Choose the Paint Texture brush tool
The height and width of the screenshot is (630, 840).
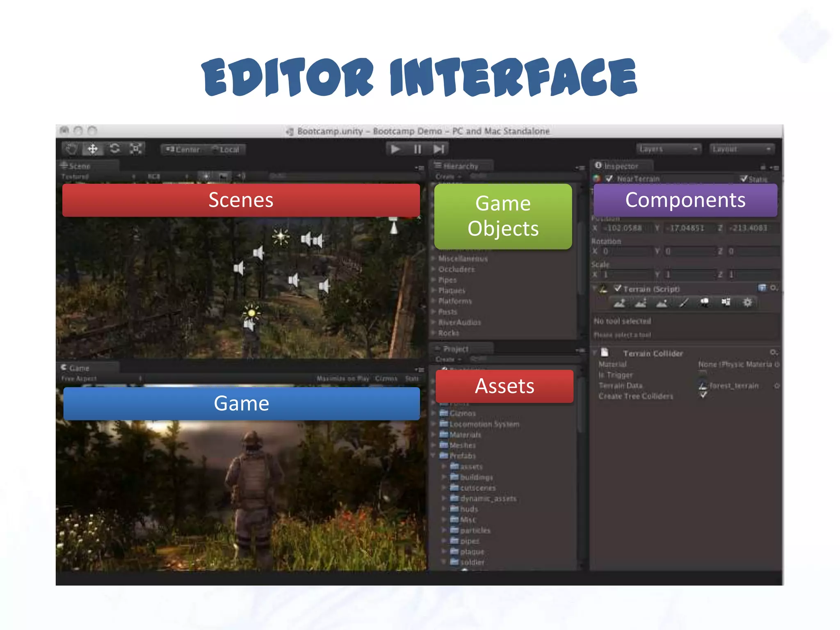point(683,303)
